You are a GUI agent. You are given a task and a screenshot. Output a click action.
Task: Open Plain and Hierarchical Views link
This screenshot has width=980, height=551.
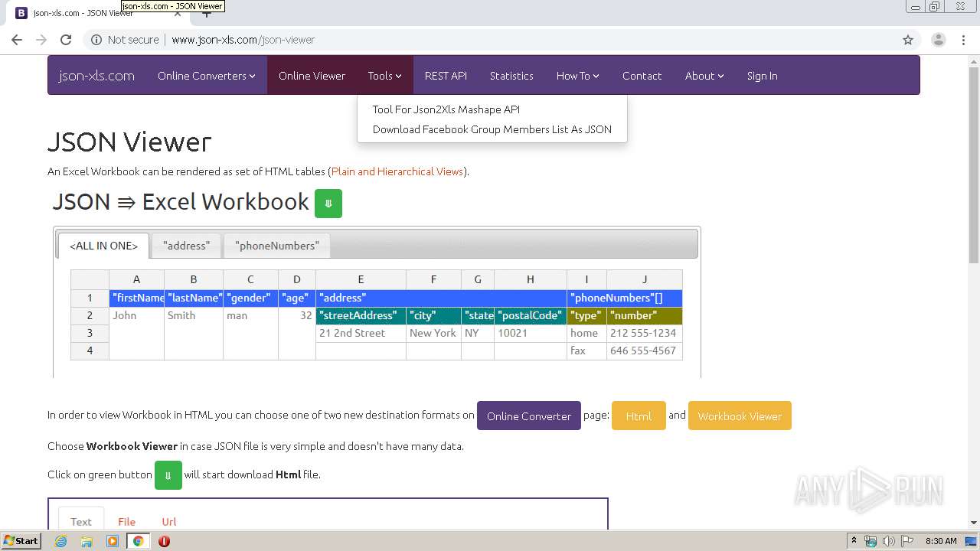[397, 171]
